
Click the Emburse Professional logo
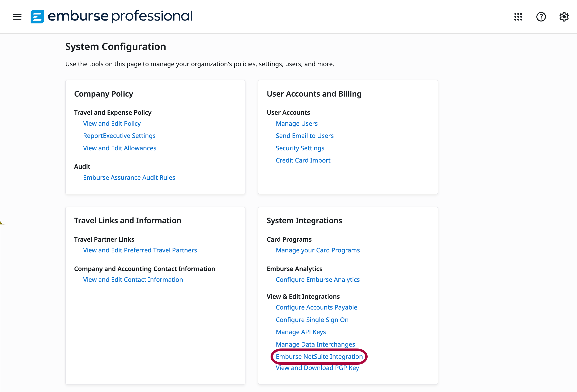click(x=111, y=16)
